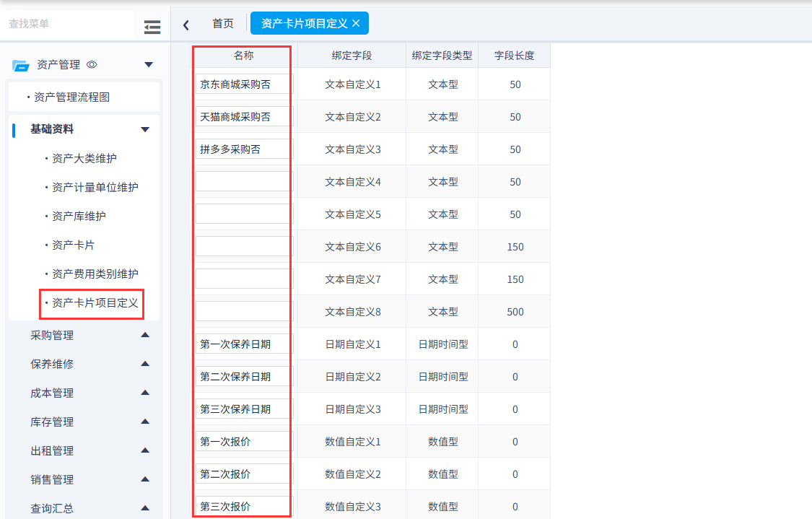Expand the 成本管理 menu arrow
Viewport: 812px width, 519px height.
pos(145,393)
